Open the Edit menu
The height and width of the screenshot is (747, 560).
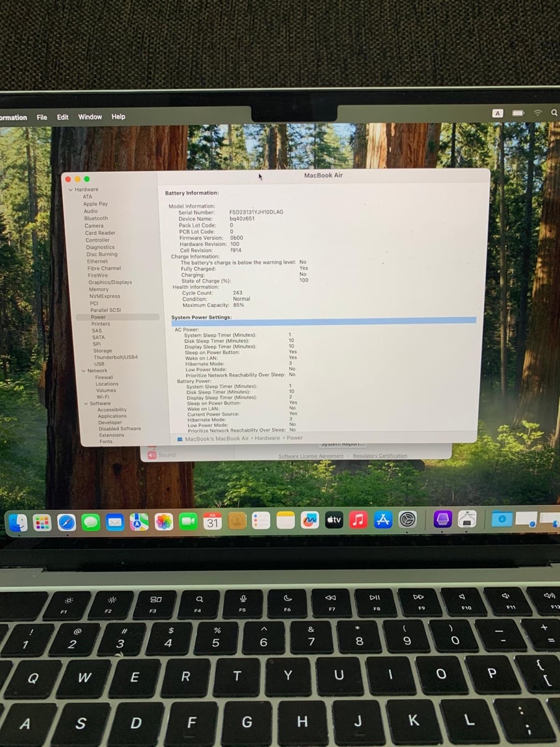point(63,117)
